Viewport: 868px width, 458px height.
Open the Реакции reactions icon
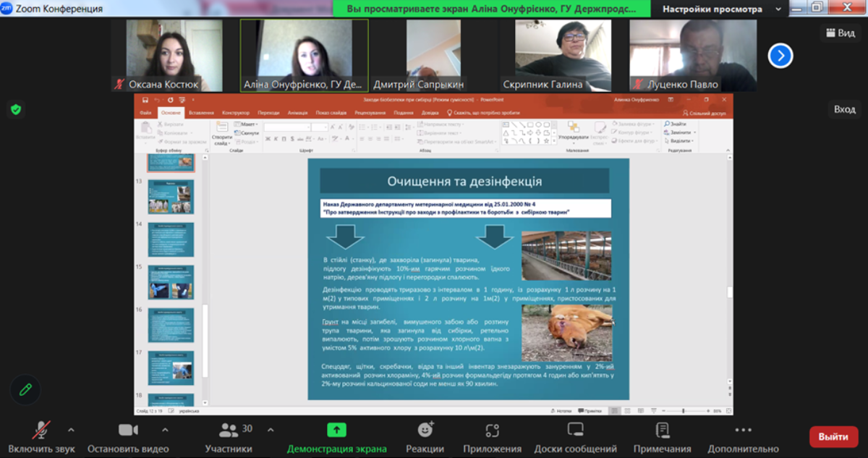[425, 431]
